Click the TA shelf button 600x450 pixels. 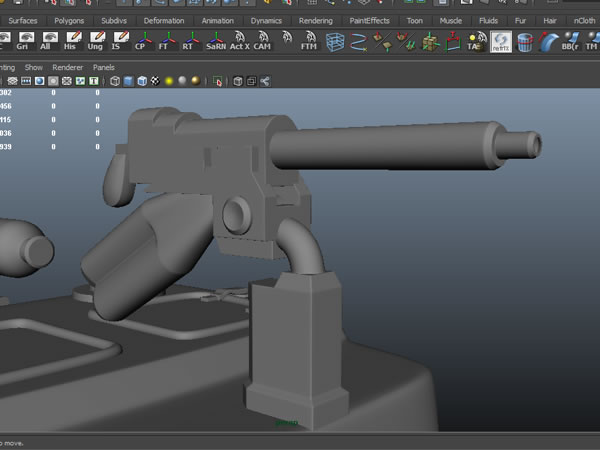[x=477, y=42]
